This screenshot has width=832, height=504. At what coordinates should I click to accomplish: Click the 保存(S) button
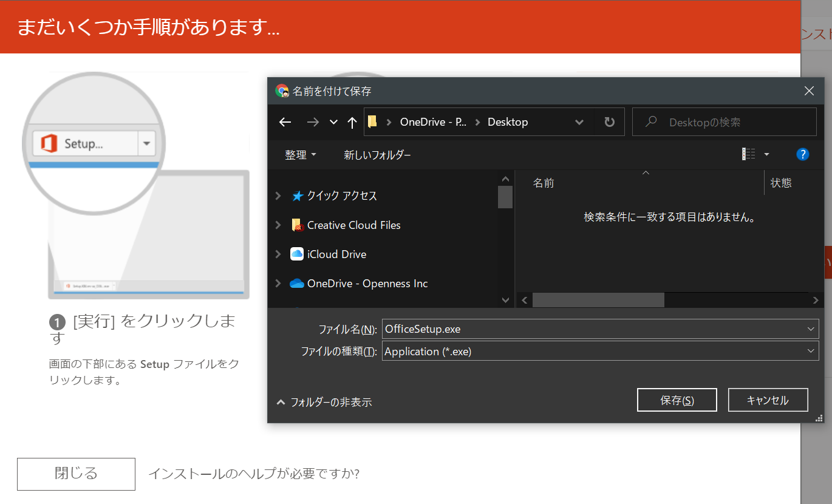coord(677,400)
